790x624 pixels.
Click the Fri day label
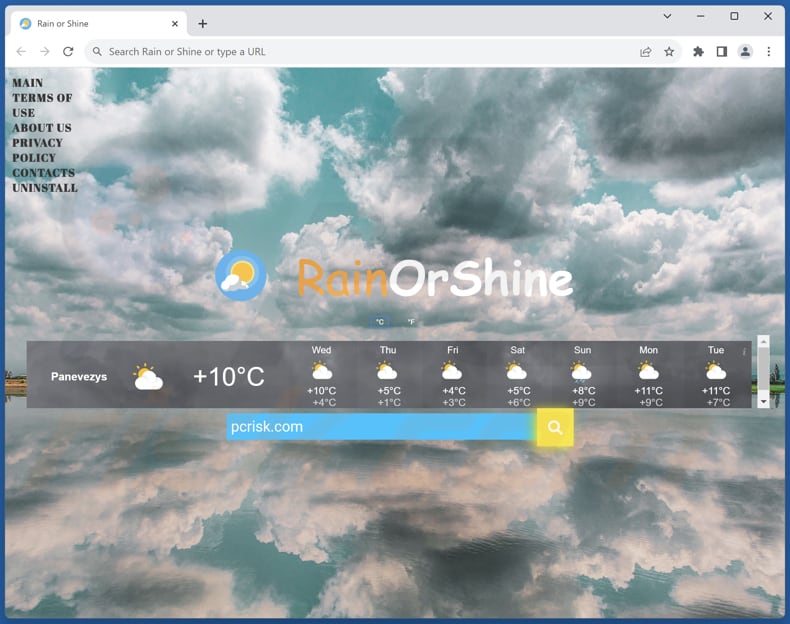[452, 350]
